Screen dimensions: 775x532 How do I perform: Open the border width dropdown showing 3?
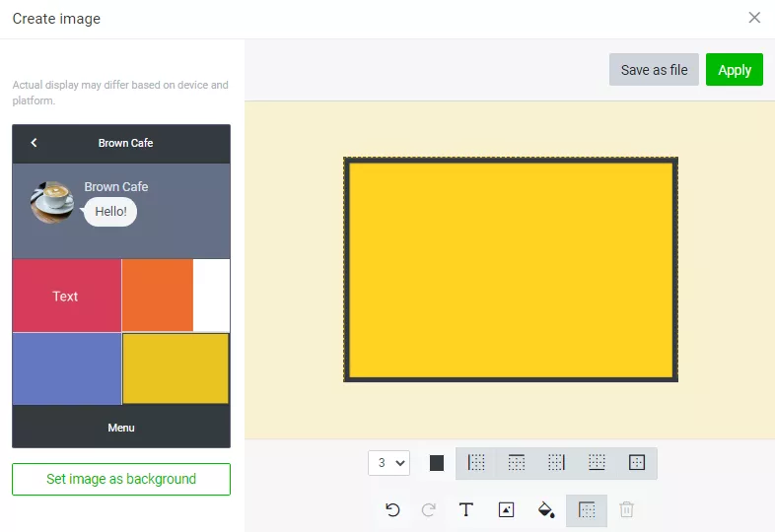point(389,463)
